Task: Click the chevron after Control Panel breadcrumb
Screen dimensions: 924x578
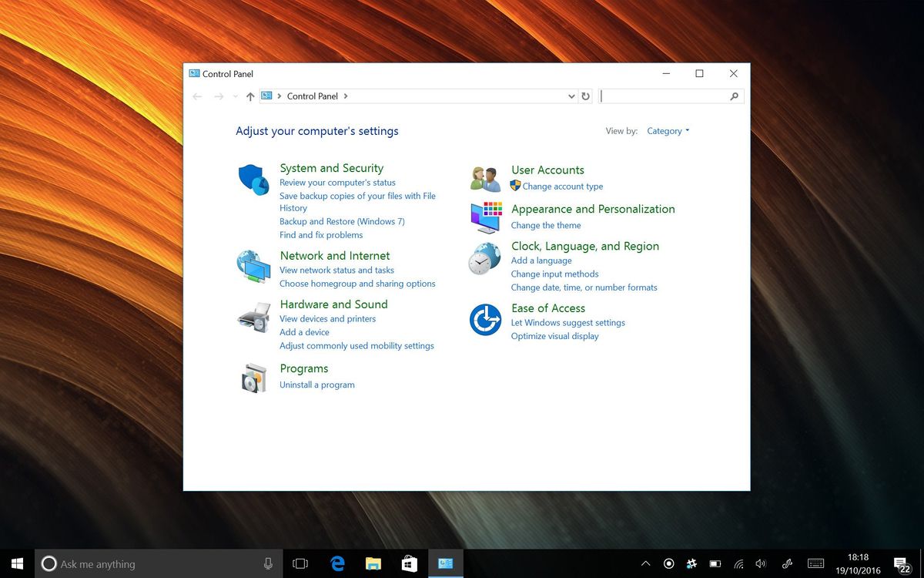Action: tap(345, 96)
